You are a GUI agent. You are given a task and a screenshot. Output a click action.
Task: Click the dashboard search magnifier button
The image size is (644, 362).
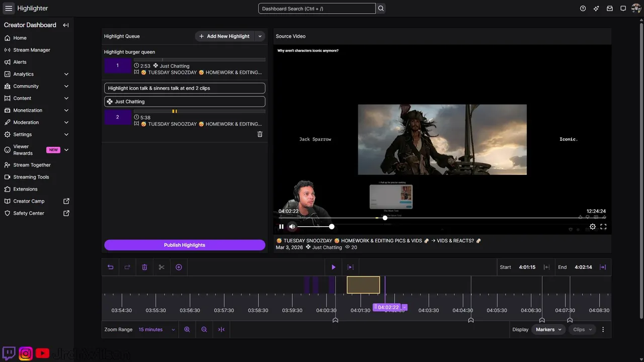coord(381,9)
